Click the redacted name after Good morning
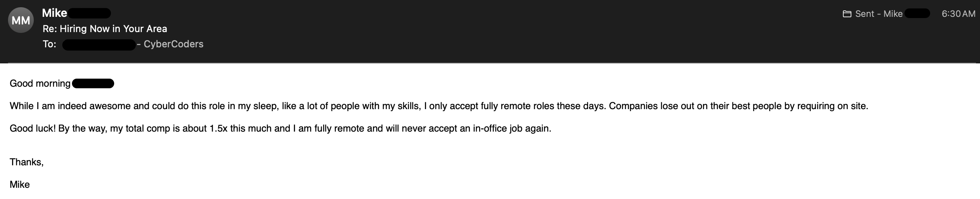The height and width of the screenshot is (199, 980). 93,83
